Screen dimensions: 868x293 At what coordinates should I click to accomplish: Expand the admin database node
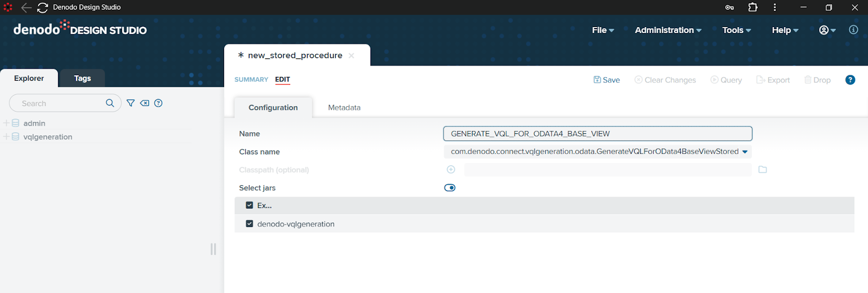(7, 123)
